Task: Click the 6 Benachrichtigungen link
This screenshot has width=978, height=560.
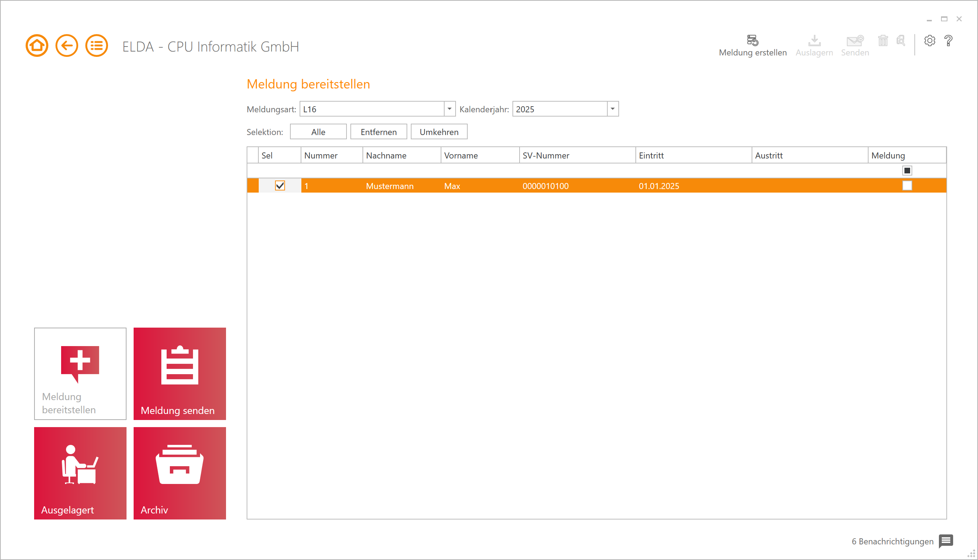Action: (x=892, y=541)
